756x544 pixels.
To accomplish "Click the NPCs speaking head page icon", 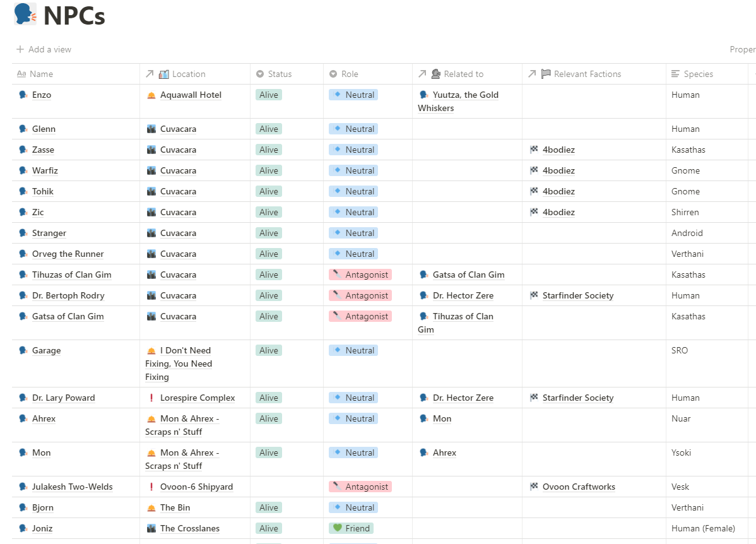I will click(x=25, y=14).
